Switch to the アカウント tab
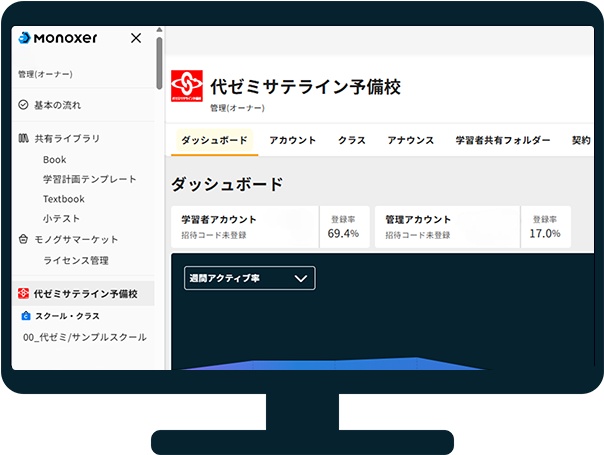604x455 pixels. 293,140
